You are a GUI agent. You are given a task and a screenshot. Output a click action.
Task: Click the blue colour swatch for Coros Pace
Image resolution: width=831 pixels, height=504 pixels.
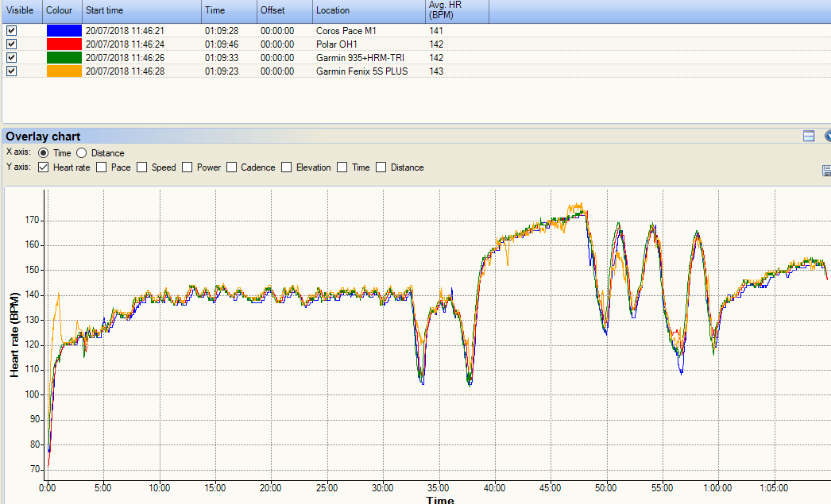[64, 31]
